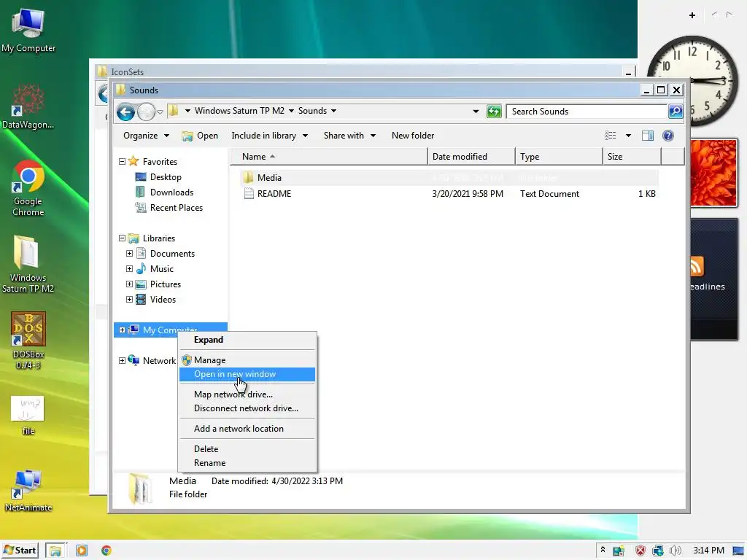Open the Share with dropdown
Screen dimensions: 747x560
coord(349,136)
